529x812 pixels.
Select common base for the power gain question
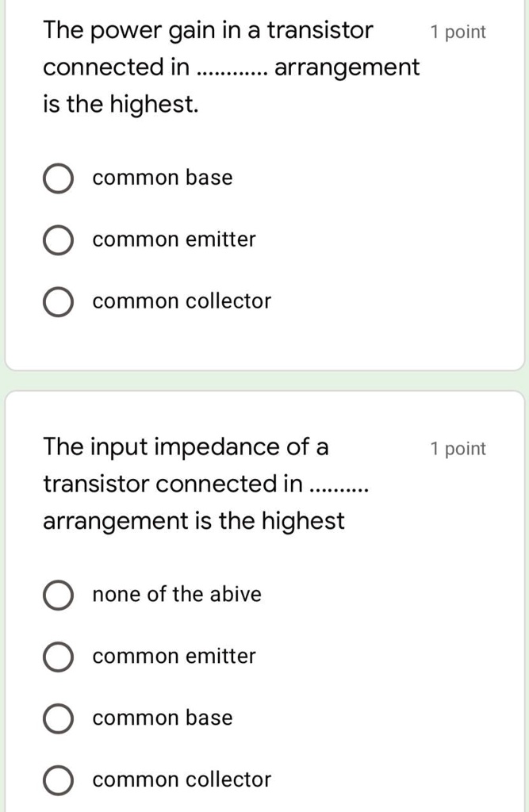pos(58,178)
